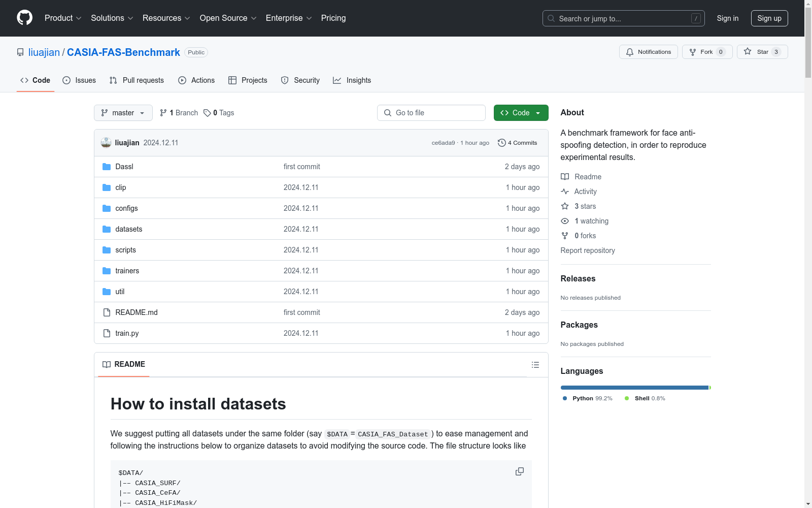The width and height of the screenshot is (812, 508).
Task: Expand the Enterprise menu
Action: (x=289, y=18)
